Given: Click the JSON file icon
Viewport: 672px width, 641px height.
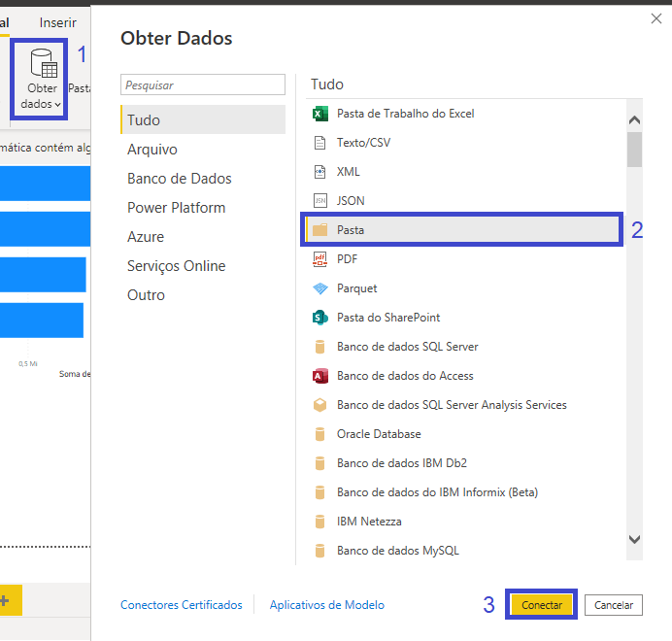Looking at the screenshot, I should pyautogui.click(x=320, y=201).
